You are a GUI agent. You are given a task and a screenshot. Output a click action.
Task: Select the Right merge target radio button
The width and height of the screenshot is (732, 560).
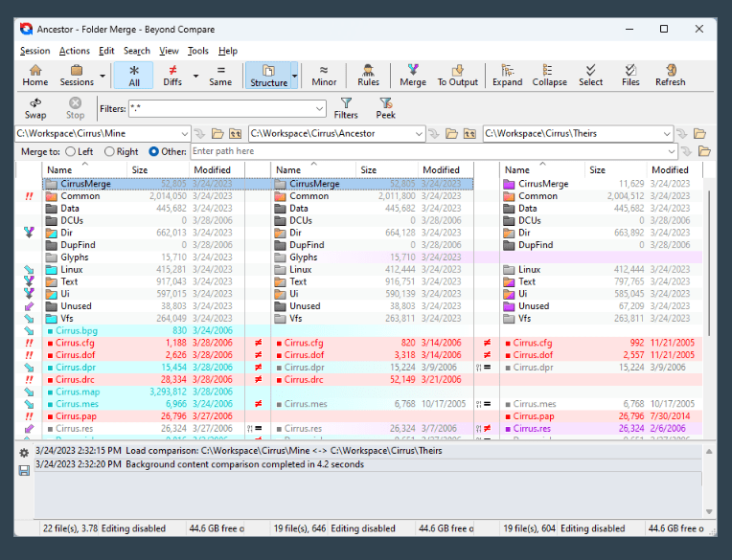coord(109,151)
